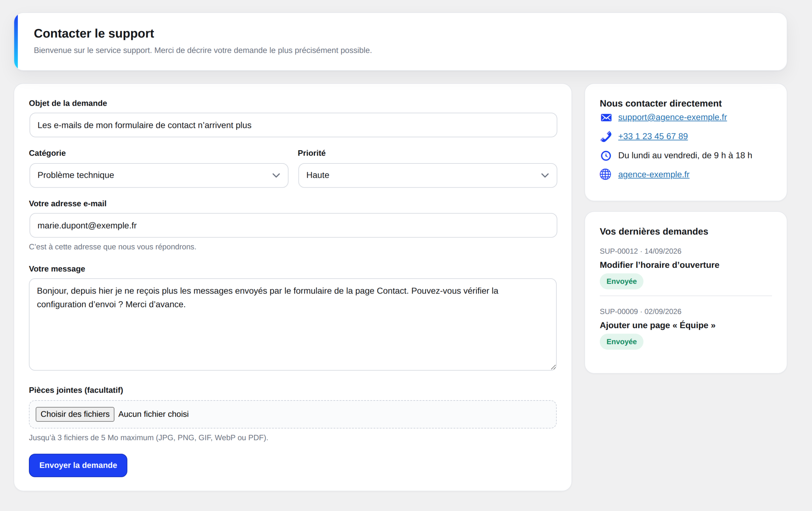Click the chevron in Problème technique select

276,176
